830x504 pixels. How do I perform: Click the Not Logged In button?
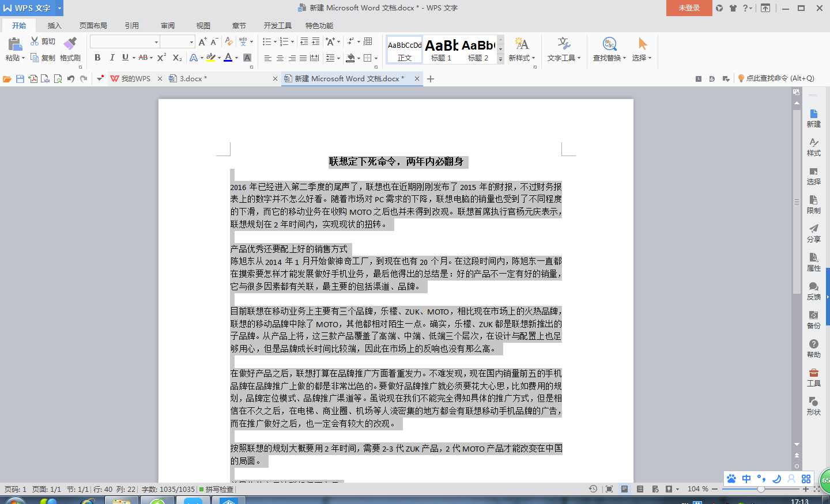[689, 8]
